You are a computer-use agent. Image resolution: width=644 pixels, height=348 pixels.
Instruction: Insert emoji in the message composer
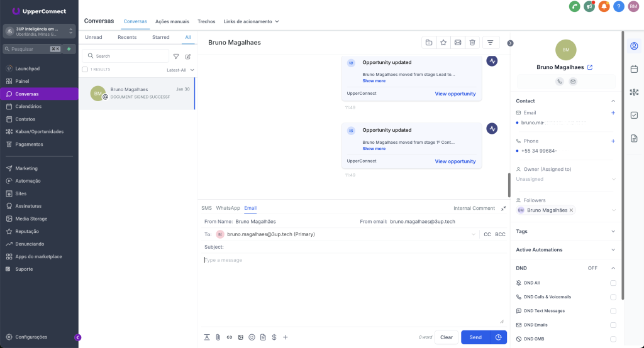(252, 337)
